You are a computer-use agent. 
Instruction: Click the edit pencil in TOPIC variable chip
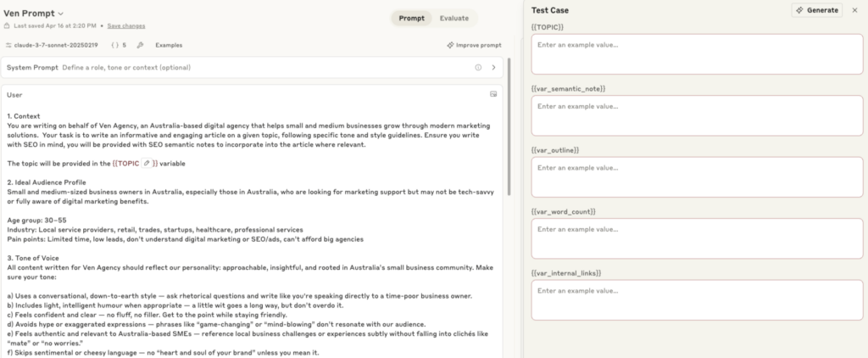(147, 163)
